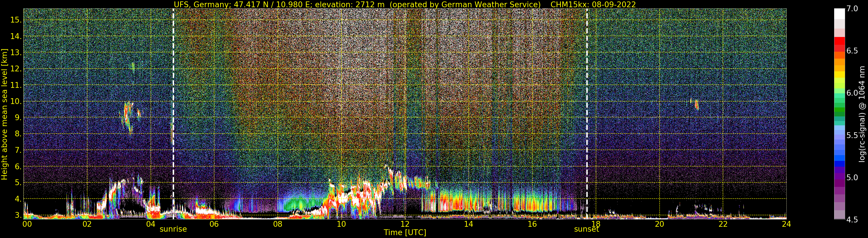868x238 pixels.
Task: Click the 'sunrise' label below the axis
Action: [x=173, y=229]
